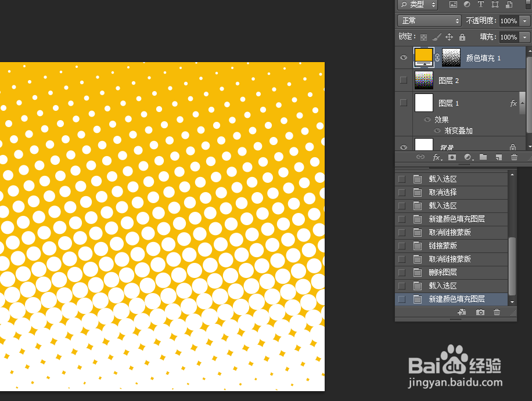Create a new layer icon

tap(498, 157)
